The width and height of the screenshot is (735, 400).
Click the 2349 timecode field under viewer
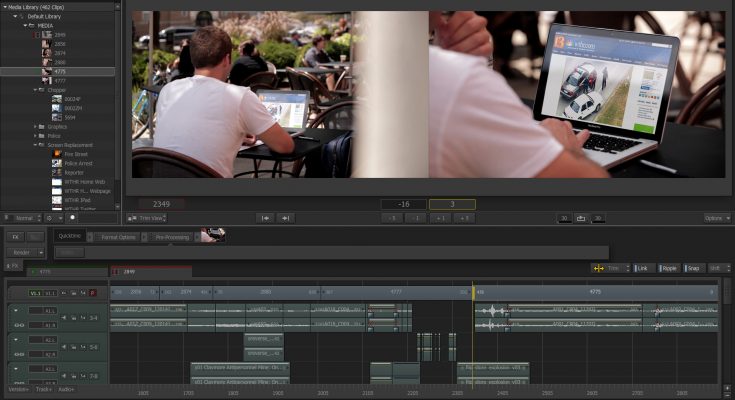(161, 204)
